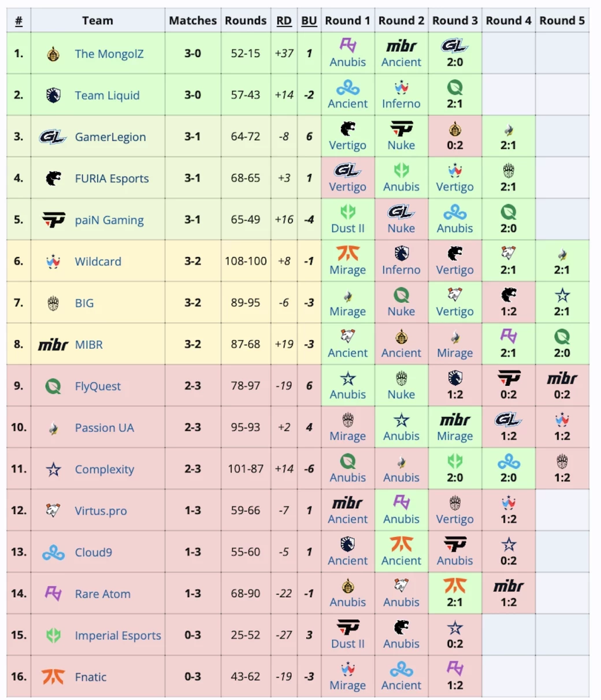This screenshot has height=700, width=601.
Task: Click the Rare Atom logo in the Team column
Action: point(53,594)
